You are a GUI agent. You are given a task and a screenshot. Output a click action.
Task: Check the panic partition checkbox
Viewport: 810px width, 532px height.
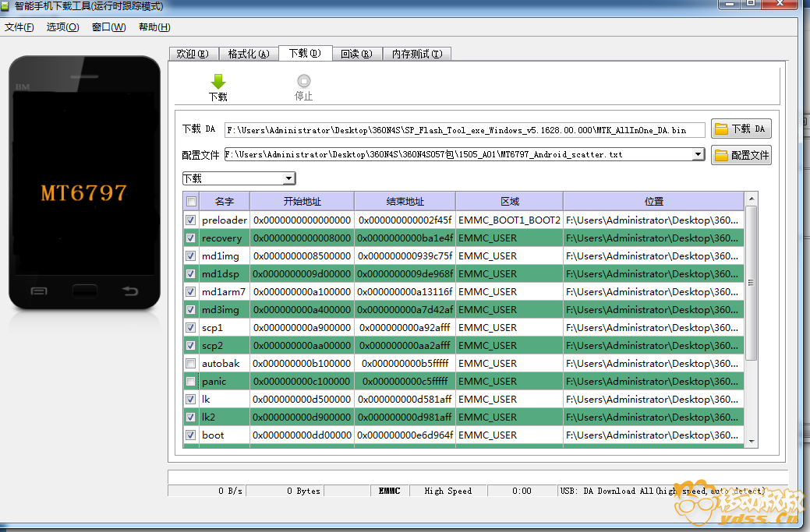click(x=191, y=382)
